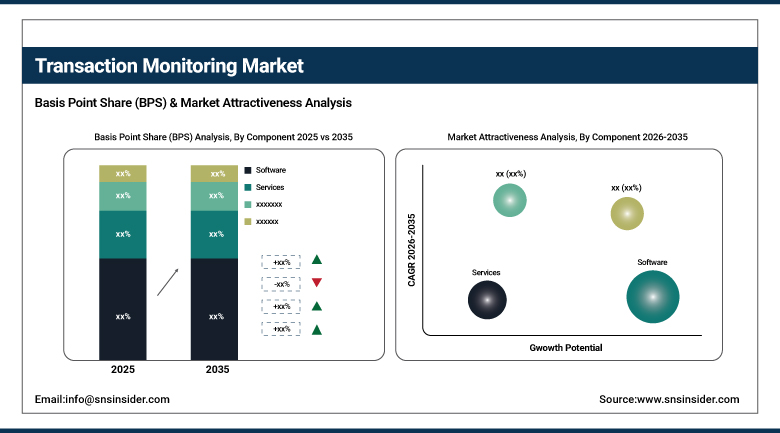The height and width of the screenshot is (433, 780).
Task: Select the dark Services bubble
Action: click(487, 300)
